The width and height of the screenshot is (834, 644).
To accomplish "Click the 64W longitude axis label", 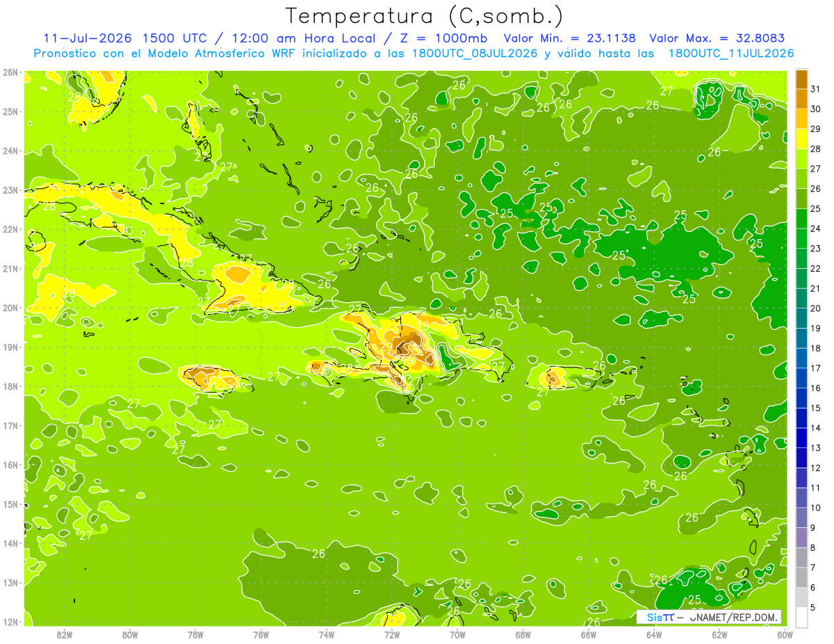I will click(654, 634).
